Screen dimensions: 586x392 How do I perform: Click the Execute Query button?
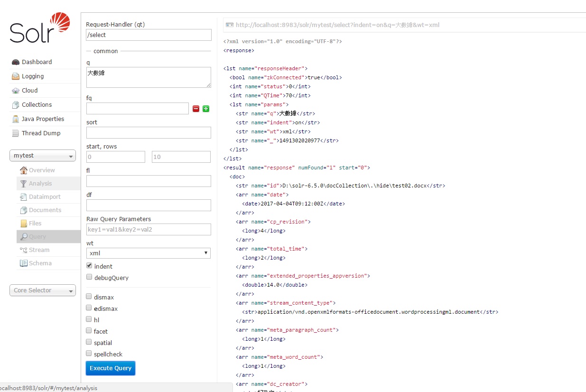click(x=111, y=368)
